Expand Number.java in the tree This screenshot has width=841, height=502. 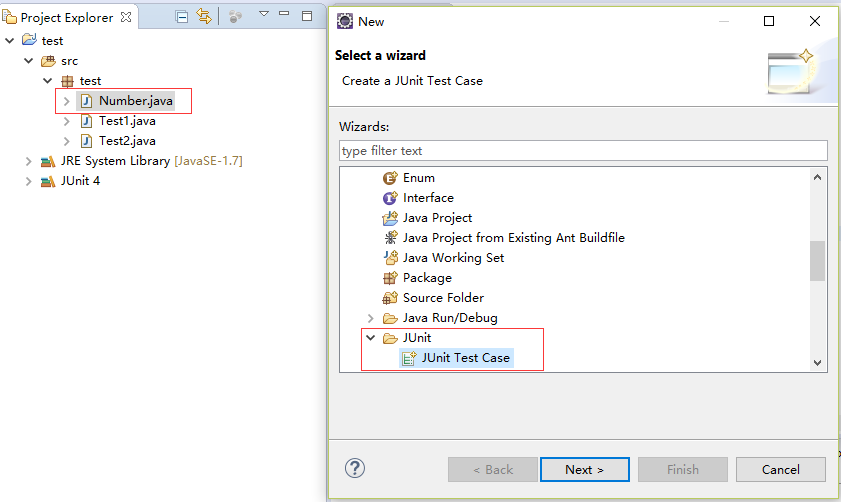click(x=67, y=101)
